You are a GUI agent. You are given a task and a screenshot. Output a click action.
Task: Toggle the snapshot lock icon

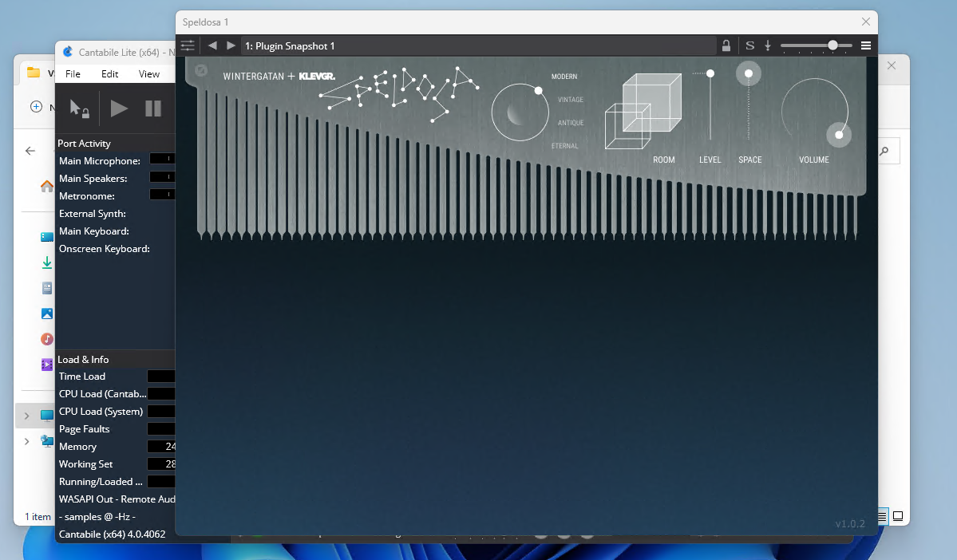726,46
